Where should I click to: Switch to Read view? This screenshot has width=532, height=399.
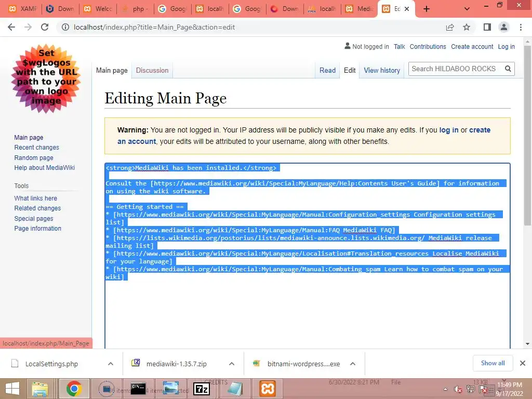pos(327,71)
